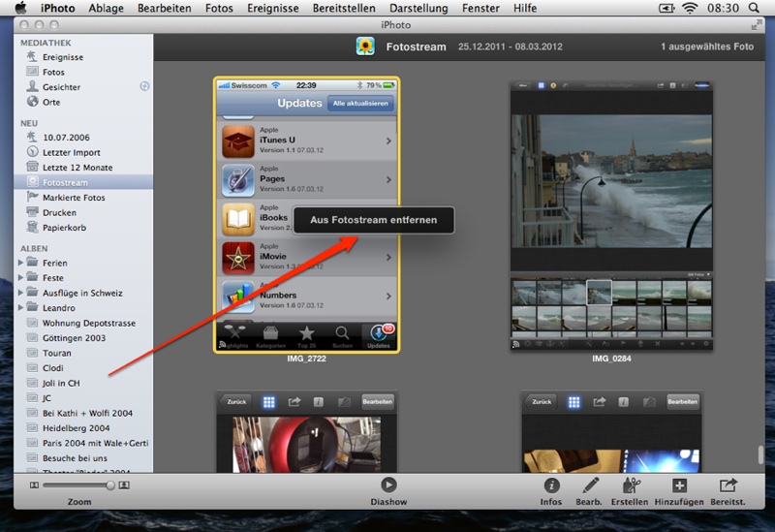
Task: Open the Fotos menu
Action: (219, 8)
